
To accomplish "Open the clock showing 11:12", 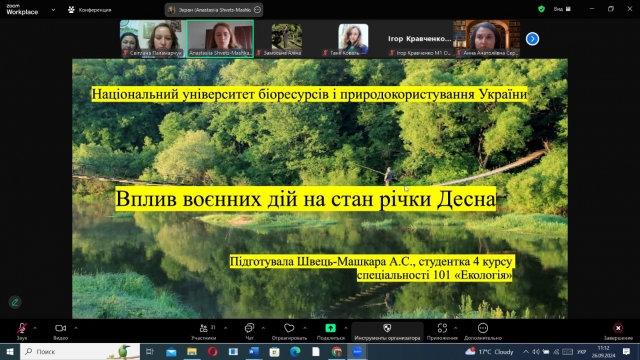I will 604,351.
